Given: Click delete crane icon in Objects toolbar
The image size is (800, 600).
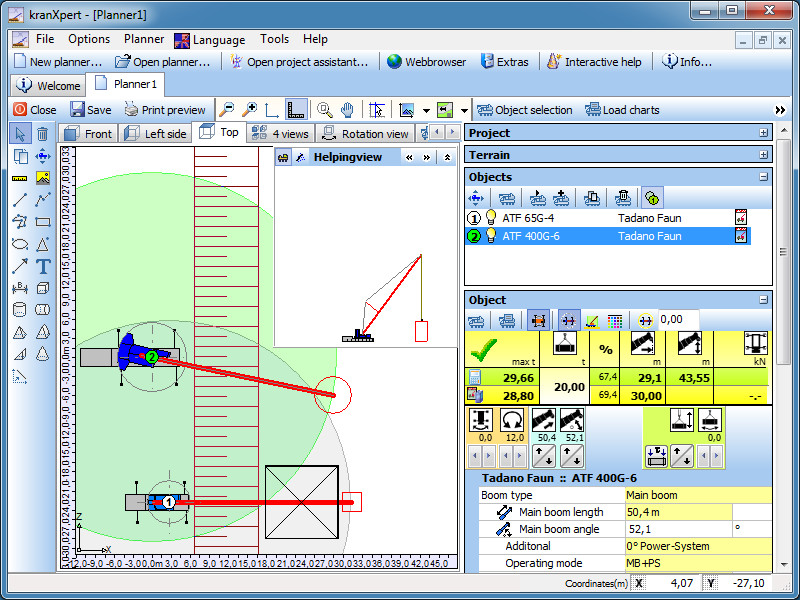Looking at the screenshot, I should click(x=622, y=198).
